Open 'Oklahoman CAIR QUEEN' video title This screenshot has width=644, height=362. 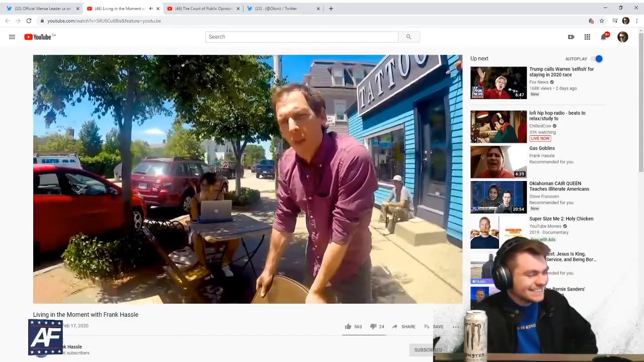click(559, 187)
